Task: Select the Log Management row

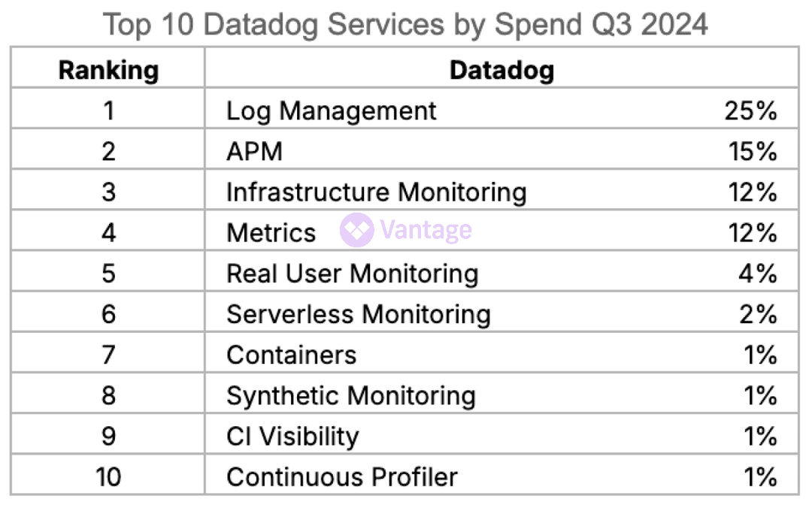Action: pos(331,111)
